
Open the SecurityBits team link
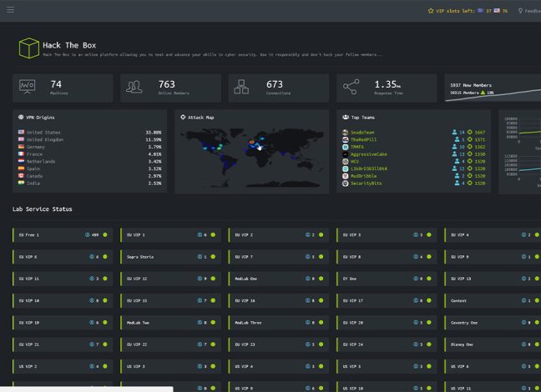point(366,183)
